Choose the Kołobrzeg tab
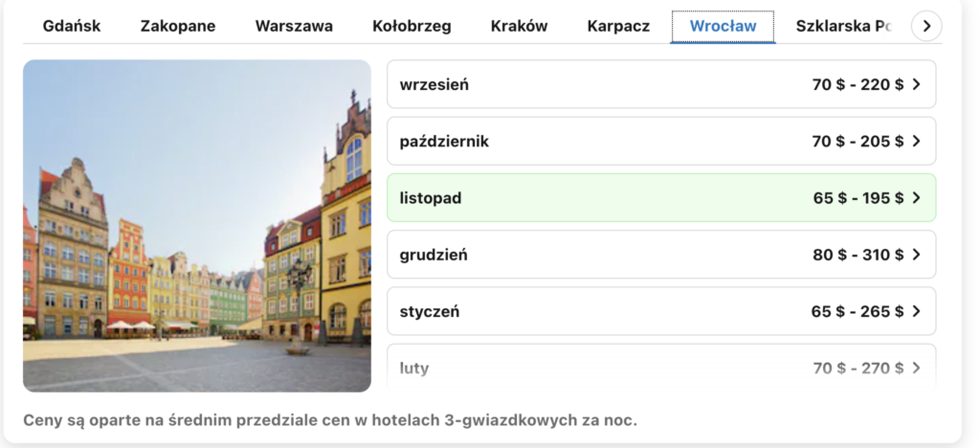 coord(412,27)
